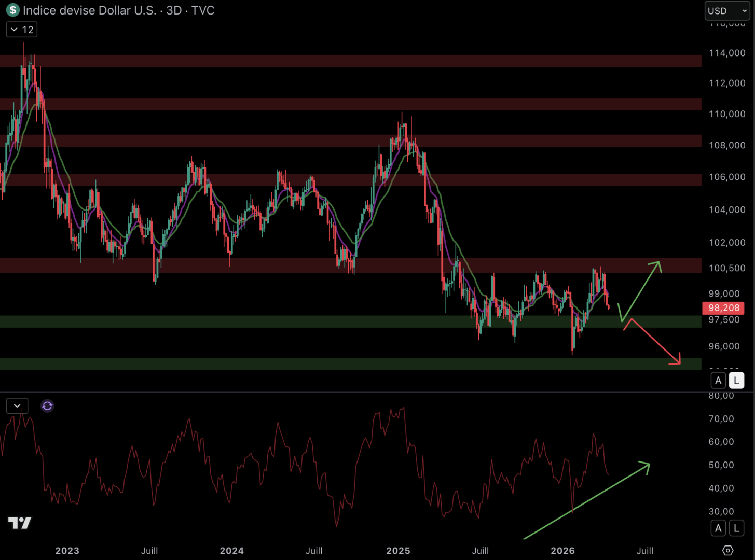Click the red 98,208 current price label
This screenshot has width=755, height=560.
(723, 308)
